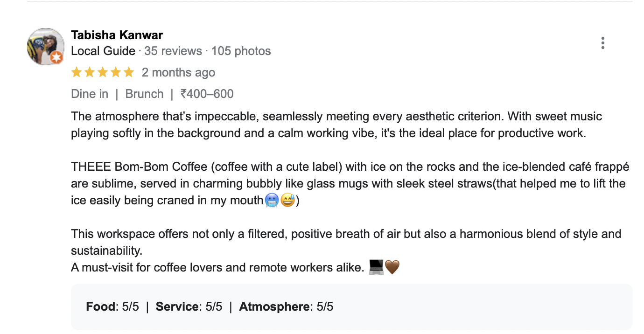Screen dimensions: 644x334
Task: Click the Service 5/5 rating
Action: [189, 306]
